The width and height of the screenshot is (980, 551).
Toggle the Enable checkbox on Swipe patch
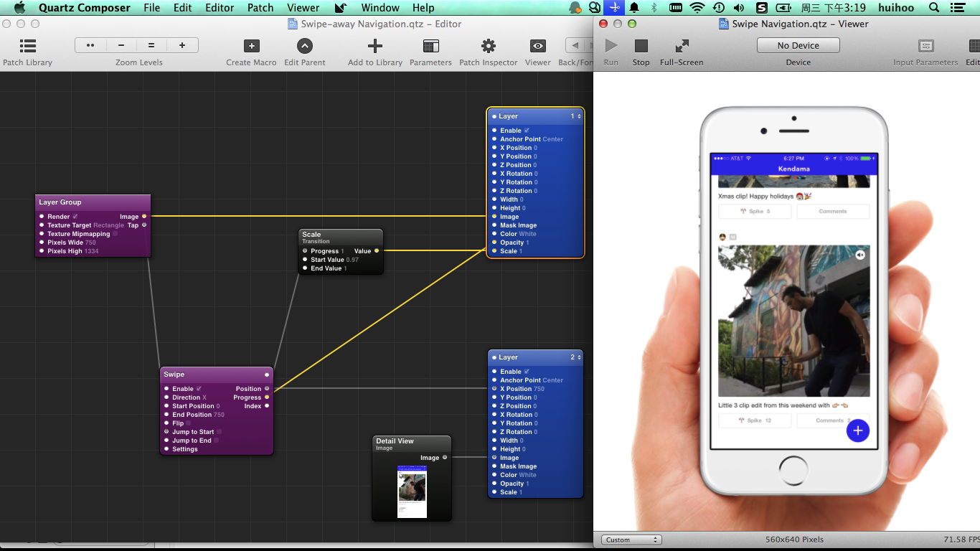coord(199,389)
